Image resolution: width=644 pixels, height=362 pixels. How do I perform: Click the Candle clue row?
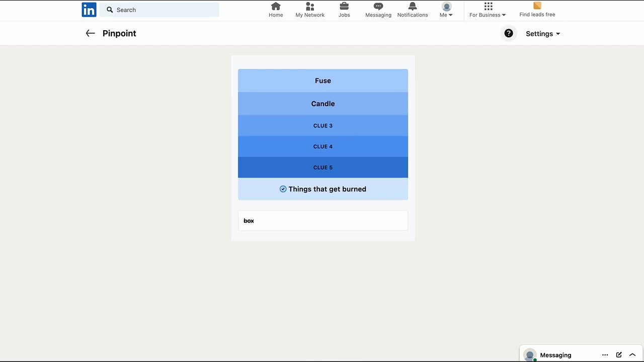point(323,104)
